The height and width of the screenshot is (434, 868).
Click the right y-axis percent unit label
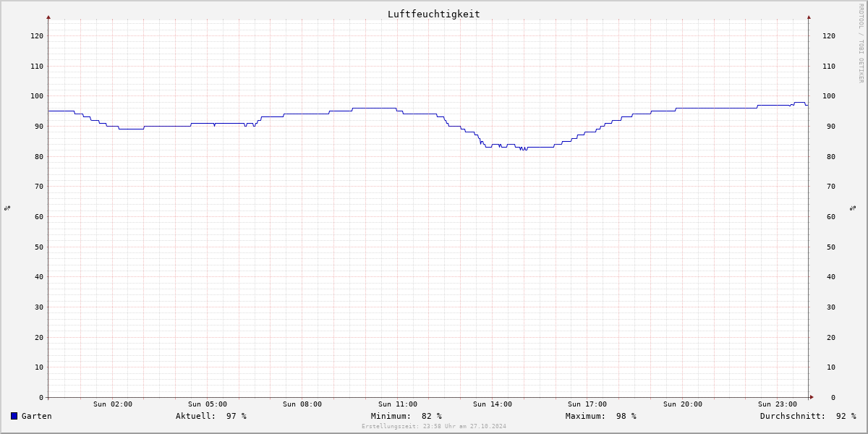pos(854,208)
